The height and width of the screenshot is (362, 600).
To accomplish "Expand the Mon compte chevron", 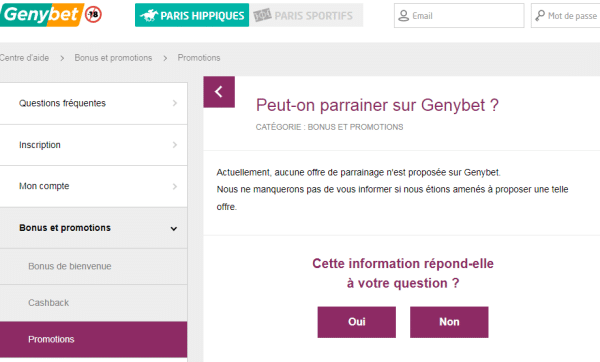I will (x=174, y=186).
